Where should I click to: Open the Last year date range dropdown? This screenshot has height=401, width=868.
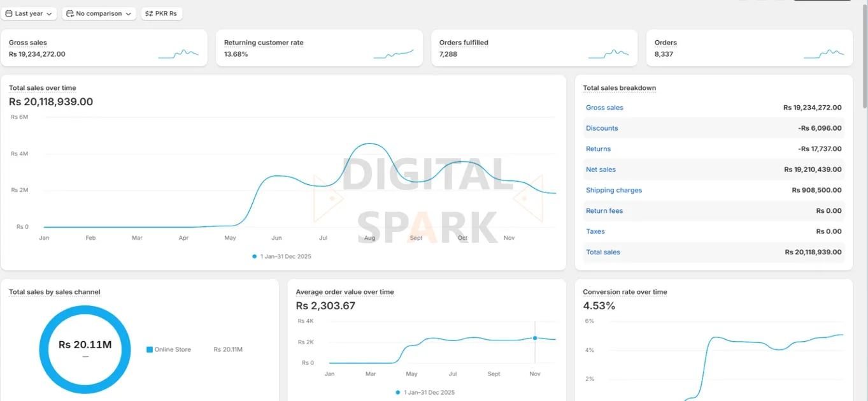point(29,13)
